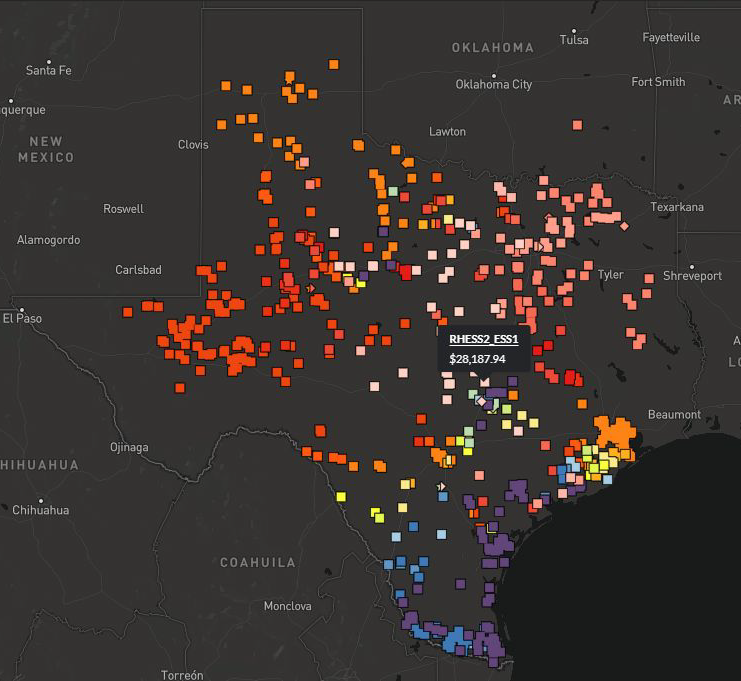This screenshot has width=741, height=681.
Task: Click the Tulsa city label
Action: click(x=574, y=40)
